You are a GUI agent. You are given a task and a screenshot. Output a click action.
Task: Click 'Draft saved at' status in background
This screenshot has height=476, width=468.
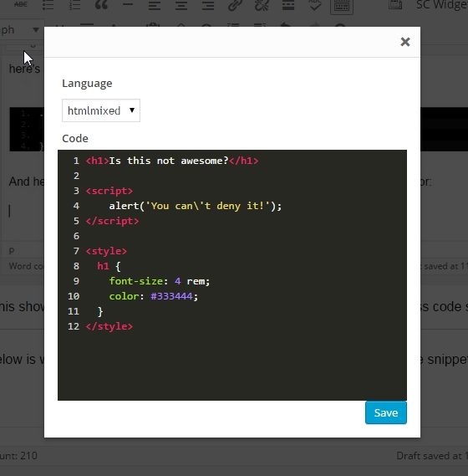pyautogui.click(x=430, y=455)
